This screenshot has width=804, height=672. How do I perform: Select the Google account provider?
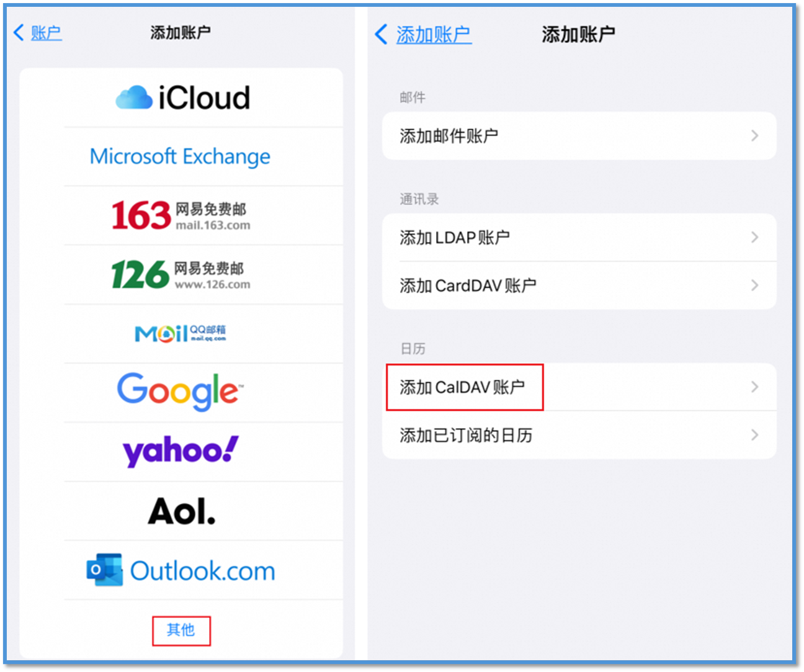click(182, 392)
